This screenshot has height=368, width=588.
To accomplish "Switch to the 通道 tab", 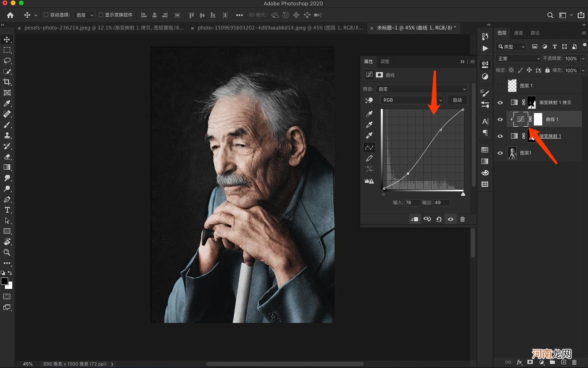I will pyautogui.click(x=518, y=33).
